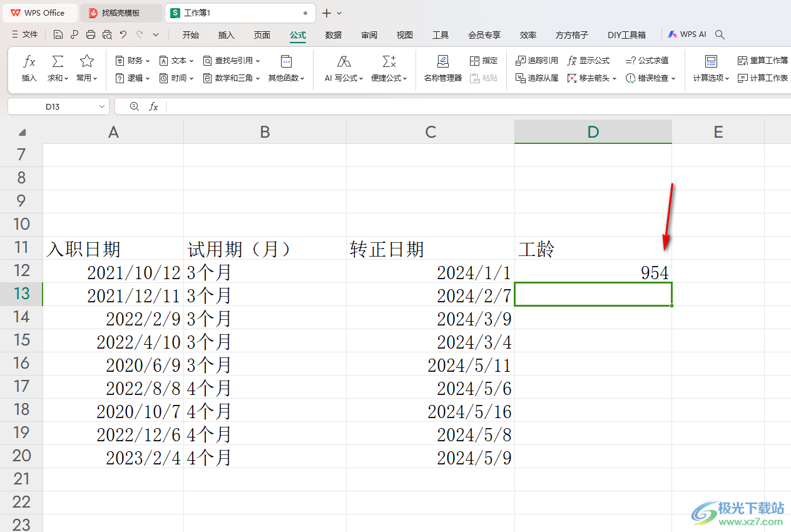Open the tab list chevron beside plus
Image resolution: width=791 pixels, height=532 pixels.
339,13
